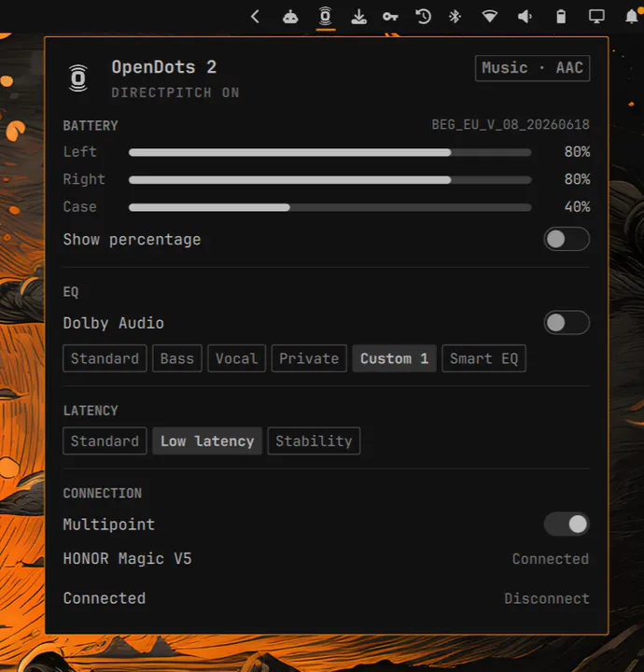Select the Standard EQ preset
The image size is (644, 672).
pyautogui.click(x=105, y=358)
